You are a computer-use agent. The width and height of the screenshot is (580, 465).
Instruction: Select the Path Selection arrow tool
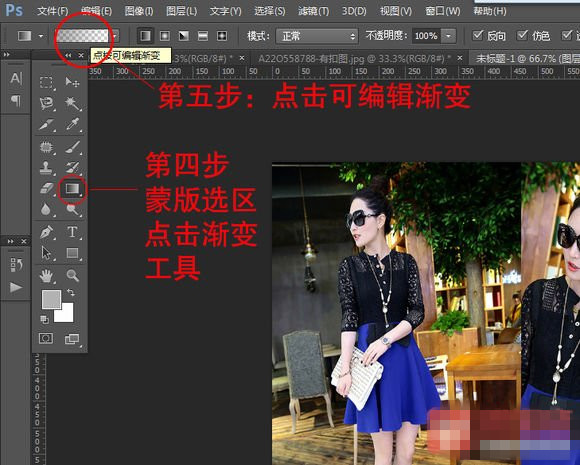(x=46, y=253)
